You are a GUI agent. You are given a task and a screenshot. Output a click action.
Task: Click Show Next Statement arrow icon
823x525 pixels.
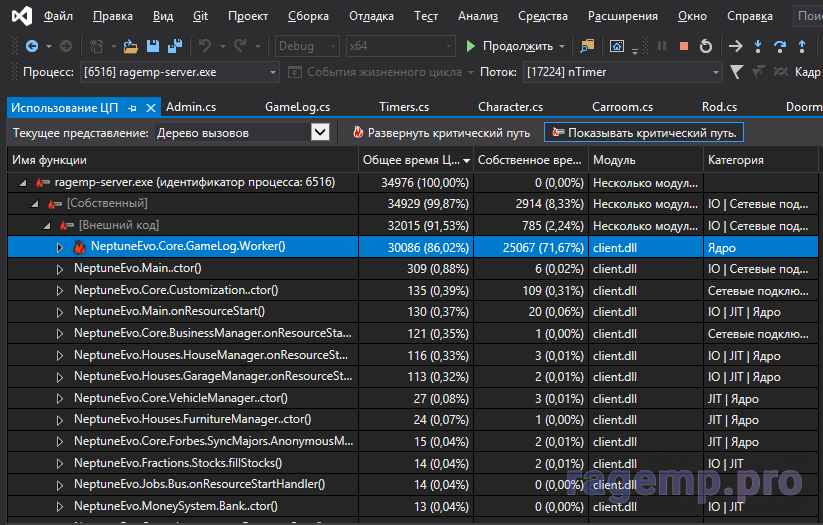pos(735,46)
